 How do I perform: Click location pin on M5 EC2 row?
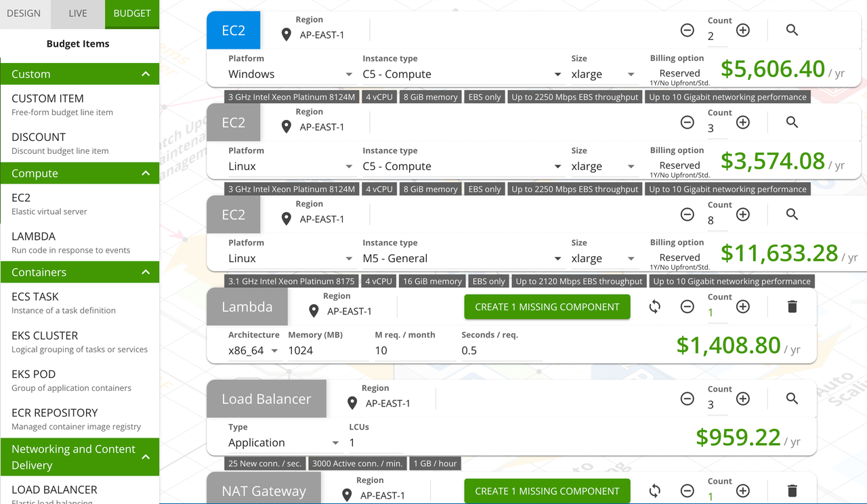point(286,219)
